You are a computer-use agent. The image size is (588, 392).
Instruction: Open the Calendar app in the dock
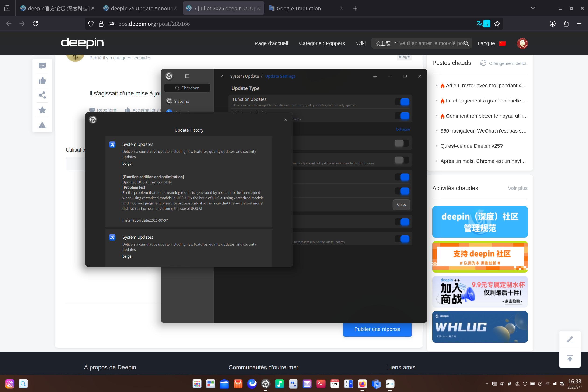point(335,384)
